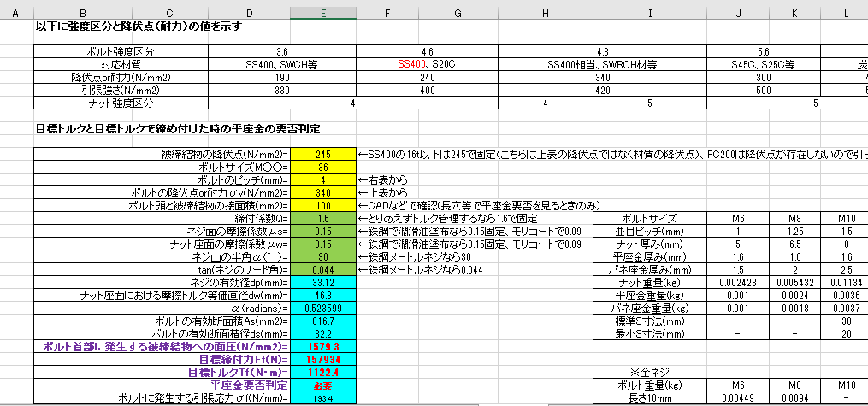
Task: Click right table label ボルトサイズ
Action: (x=649, y=219)
